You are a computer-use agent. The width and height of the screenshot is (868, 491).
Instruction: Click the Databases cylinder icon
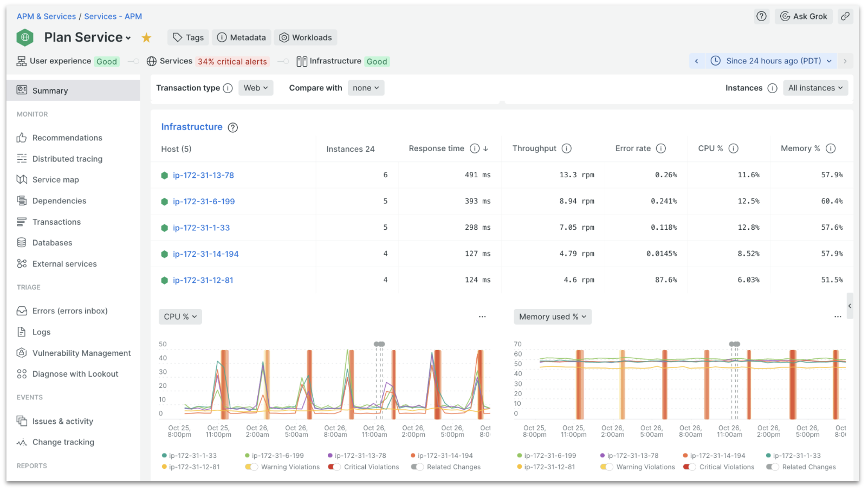(x=22, y=243)
